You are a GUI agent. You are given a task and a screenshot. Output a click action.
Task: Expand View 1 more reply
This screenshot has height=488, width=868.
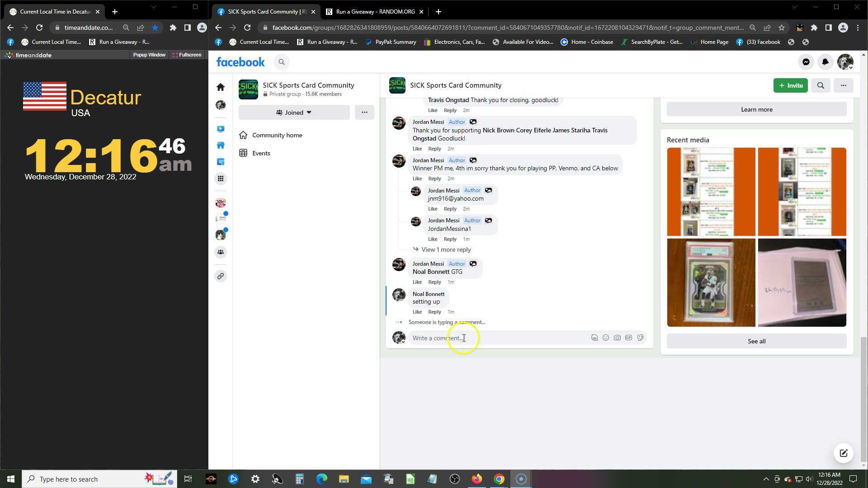click(x=446, y=249)
